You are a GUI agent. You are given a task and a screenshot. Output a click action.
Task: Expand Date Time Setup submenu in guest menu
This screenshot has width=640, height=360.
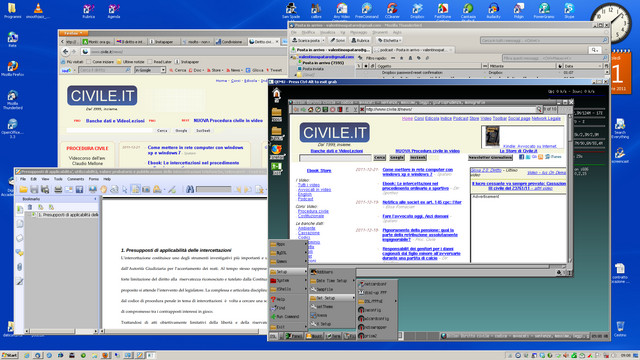click(x=332, y=281)
